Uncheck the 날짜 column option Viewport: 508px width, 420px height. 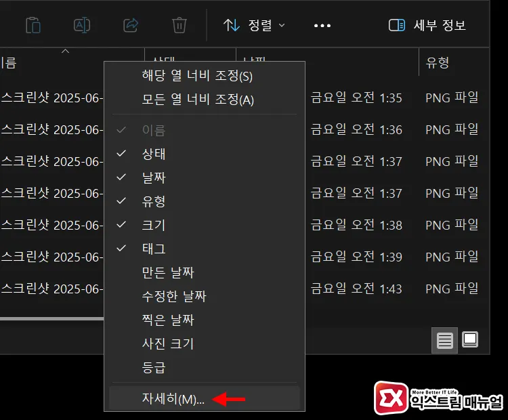tap(205, 177)
